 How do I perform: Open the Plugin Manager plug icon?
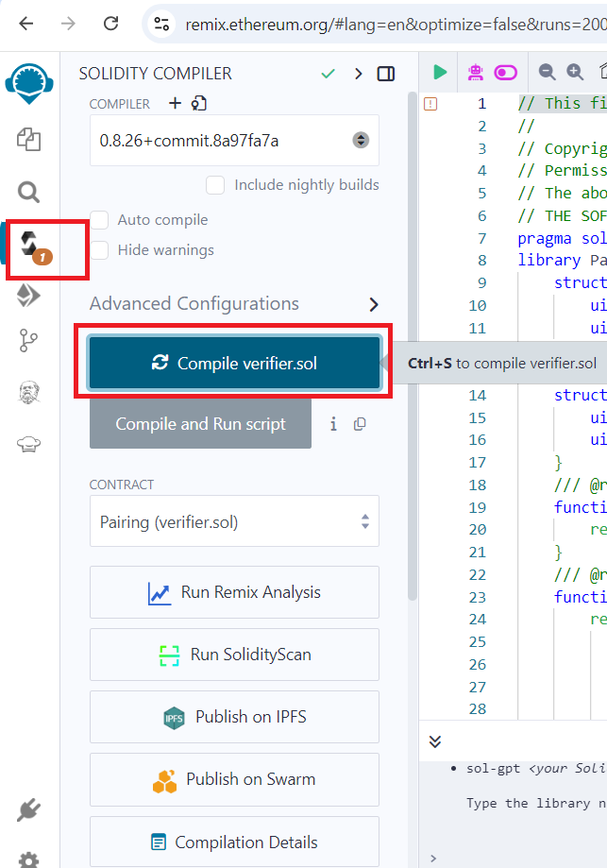[28, 809]
